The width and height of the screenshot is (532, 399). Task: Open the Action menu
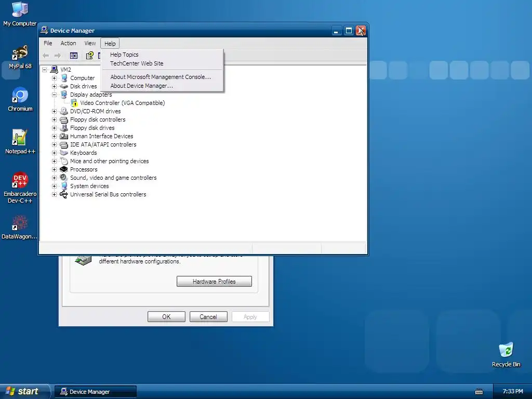(x=68, y=43)
